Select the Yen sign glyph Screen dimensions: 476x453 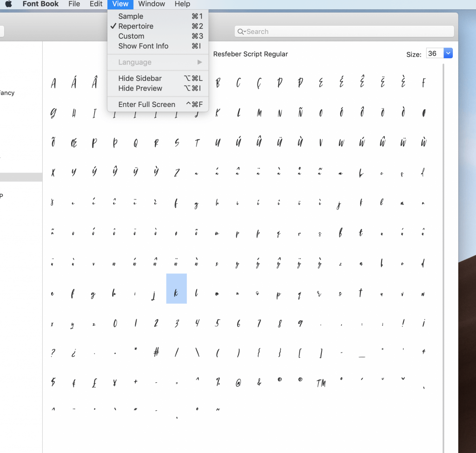pos(115,383)
